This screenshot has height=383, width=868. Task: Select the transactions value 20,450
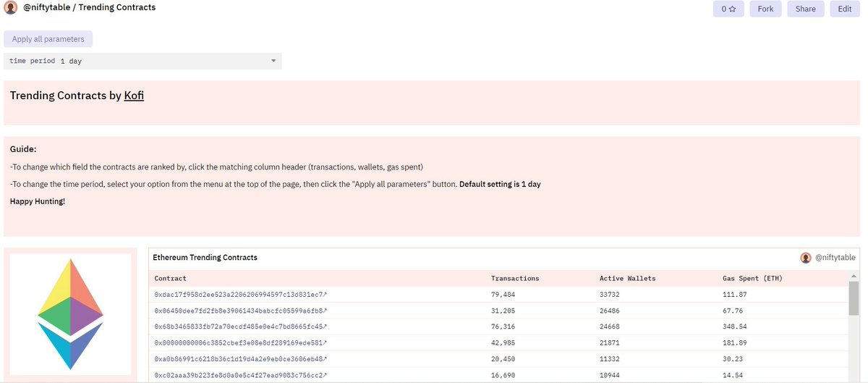click(503, 358)
